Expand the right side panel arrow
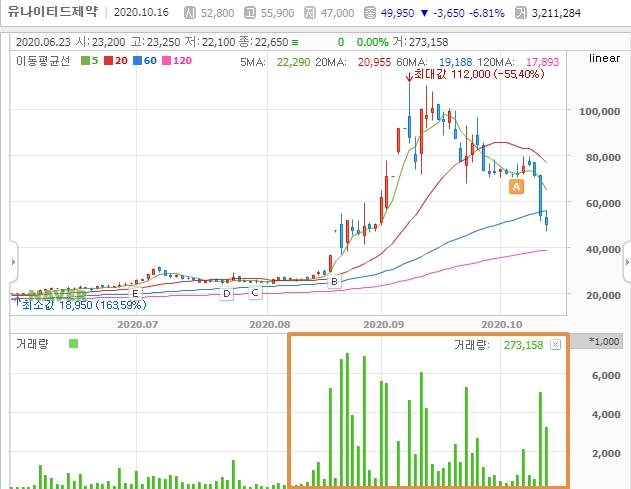 [x=627, y=262]
